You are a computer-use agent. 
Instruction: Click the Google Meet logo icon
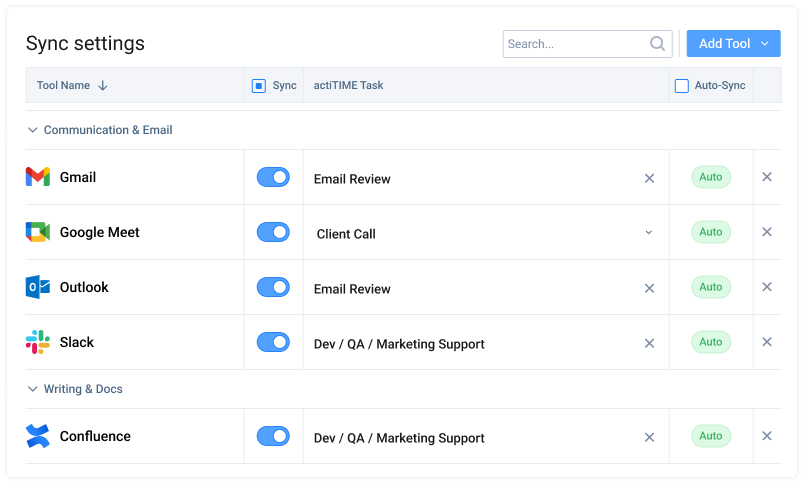tap(38, 232)
